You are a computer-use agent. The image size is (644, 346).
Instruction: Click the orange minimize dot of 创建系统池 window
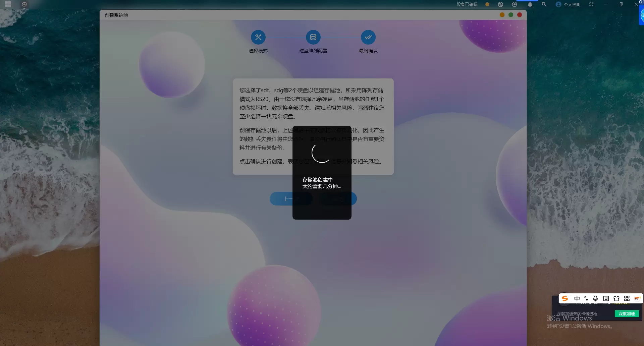502,15
